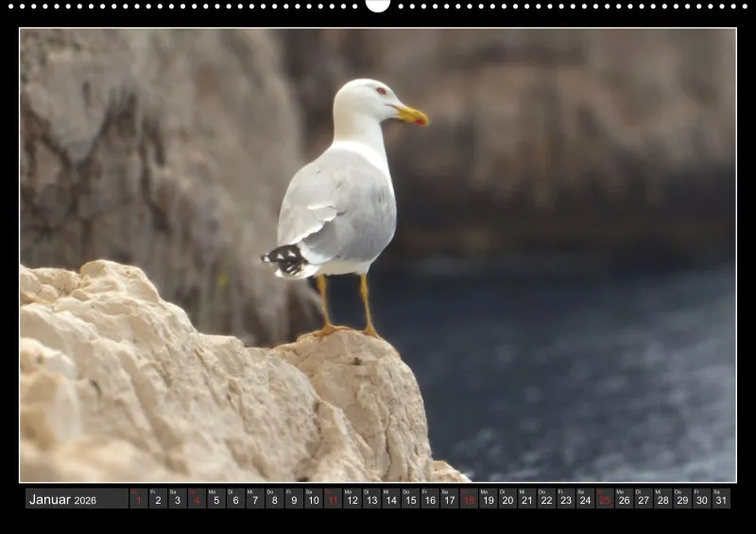The height and width of the screenshot is (534, 756).
Task: Click the red date cell 1
Action: (139, 499)
